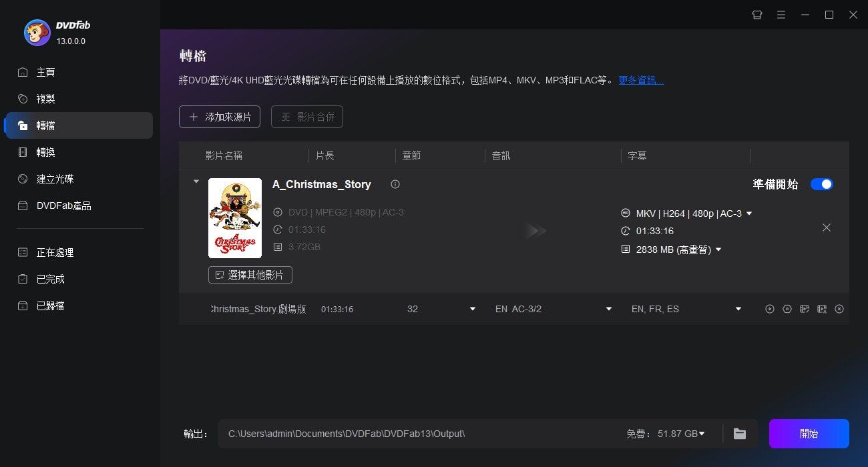The image size is (868, 467).
Task: Click the 添加來源片 button
Action: click(x=220, y=117)
